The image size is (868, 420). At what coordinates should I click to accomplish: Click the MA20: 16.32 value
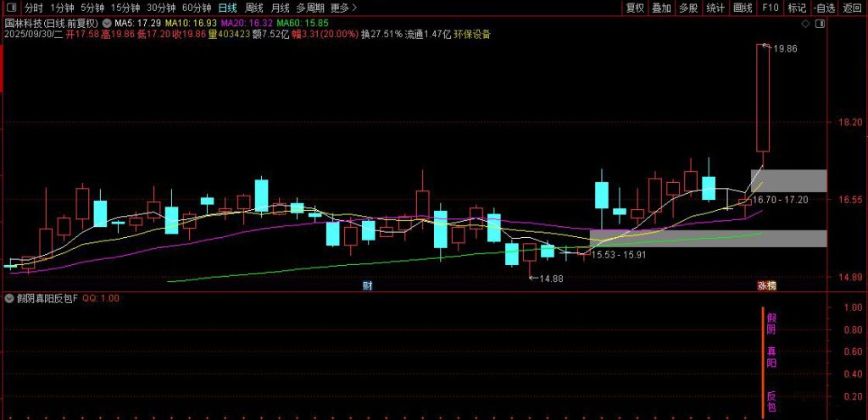pos(247,23)
